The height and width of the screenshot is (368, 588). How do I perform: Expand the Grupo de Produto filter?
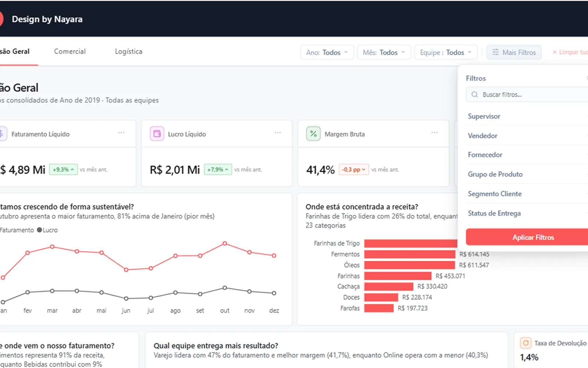[x=527, y=174]
